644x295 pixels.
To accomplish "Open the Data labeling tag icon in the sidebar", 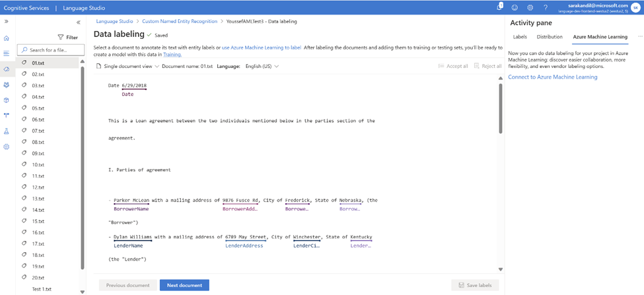I will (x=6, y=69).
